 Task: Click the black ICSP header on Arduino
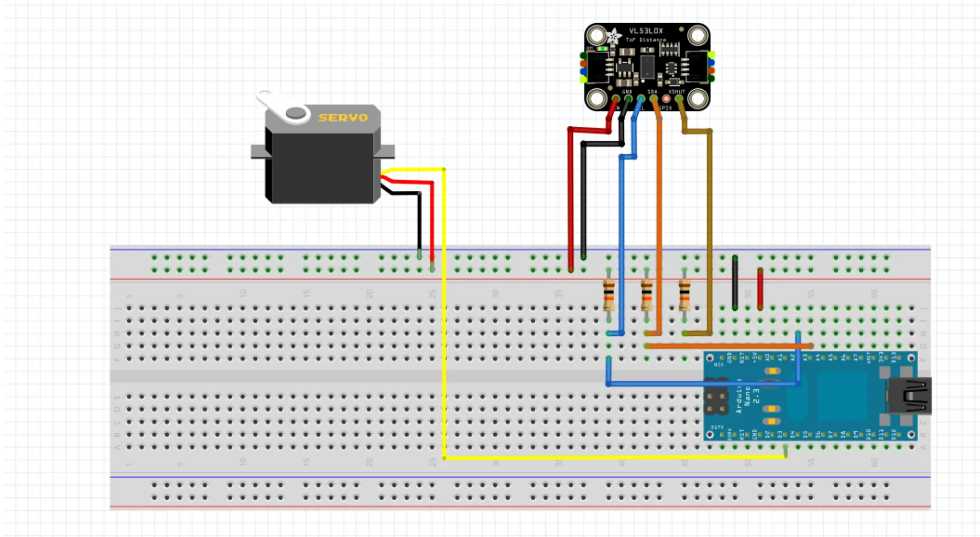pos(716,396)
